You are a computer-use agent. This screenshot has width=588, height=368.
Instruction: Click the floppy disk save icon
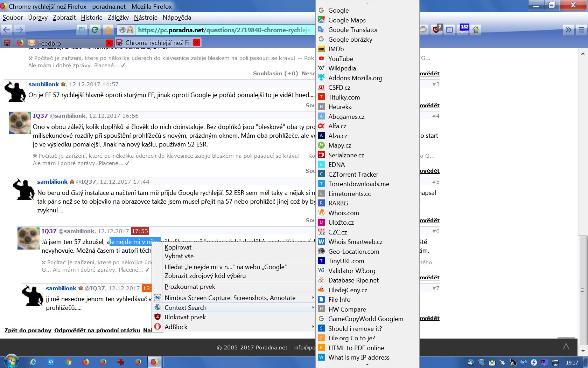coord(82,30)
